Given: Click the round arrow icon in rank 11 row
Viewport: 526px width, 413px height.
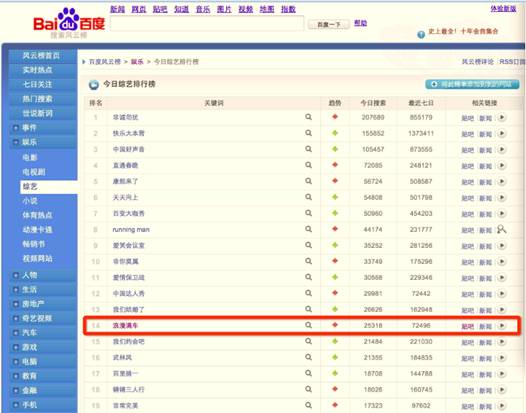Looking at the screenshot, I should click(x=502, y=277).
